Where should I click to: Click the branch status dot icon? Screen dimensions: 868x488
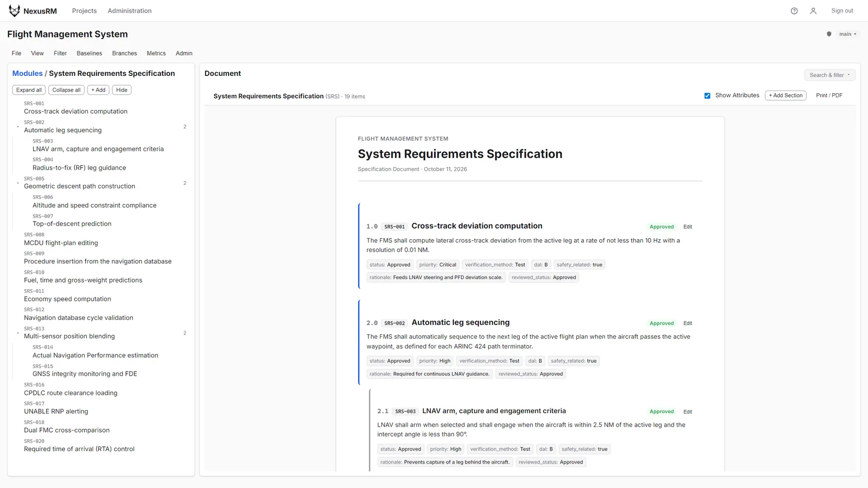tap(829, 34)
